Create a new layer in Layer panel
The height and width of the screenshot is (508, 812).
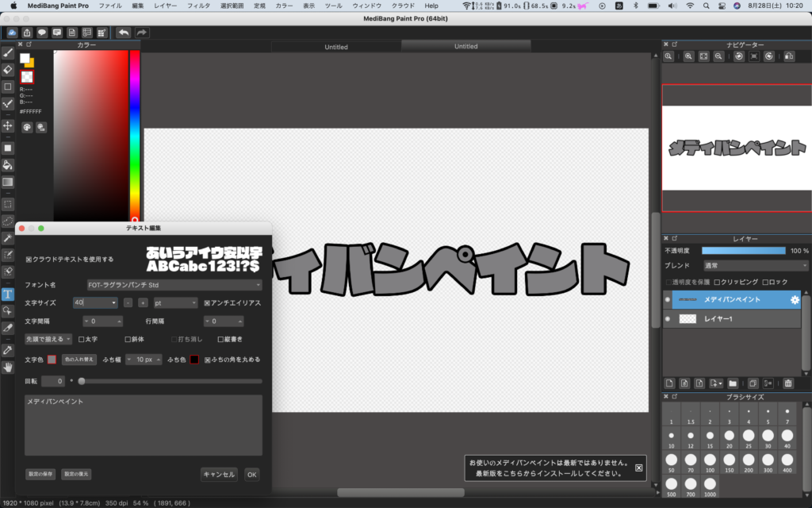(669, 383)
